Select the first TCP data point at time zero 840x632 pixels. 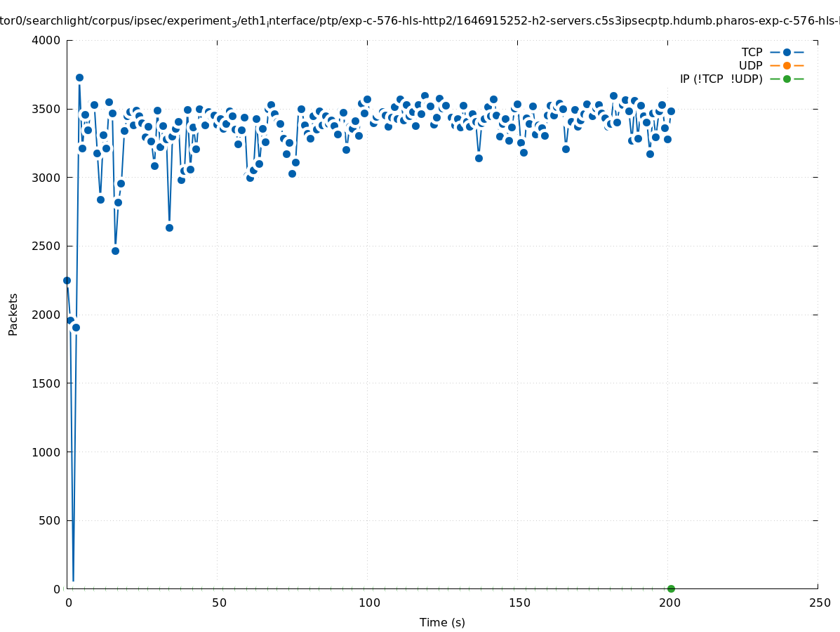point(67,280)
